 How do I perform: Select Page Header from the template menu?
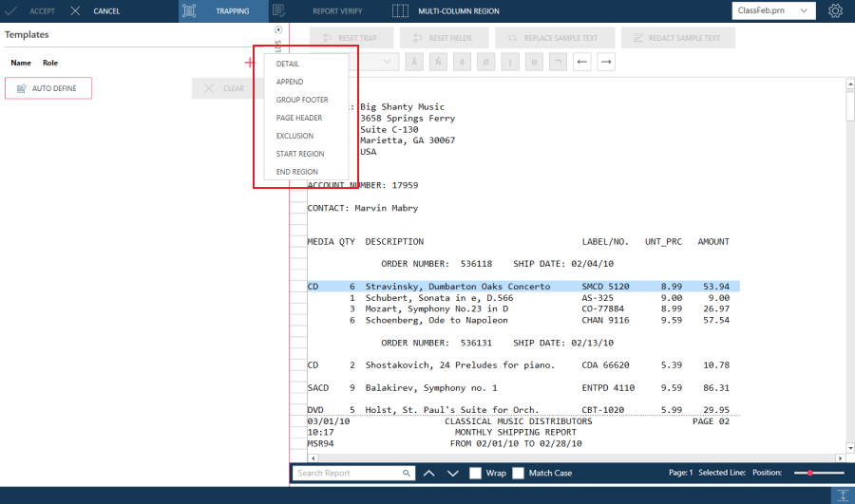299,118
